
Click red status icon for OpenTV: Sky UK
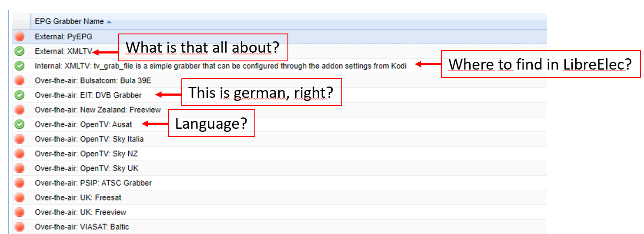tap(20, 168)
